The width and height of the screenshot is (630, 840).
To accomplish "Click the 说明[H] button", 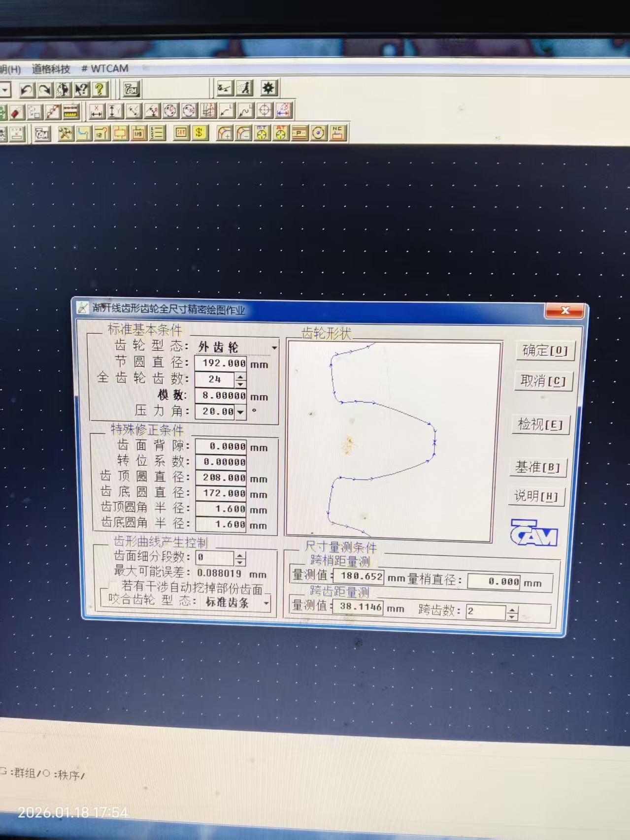I will point(536,496).
